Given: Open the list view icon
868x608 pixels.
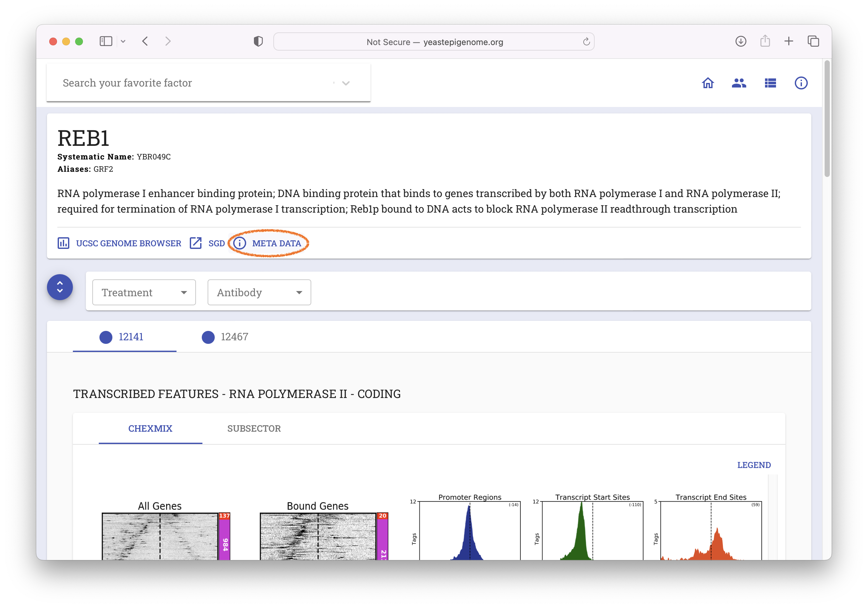Looking at the screenshot, I should [770, 83].
